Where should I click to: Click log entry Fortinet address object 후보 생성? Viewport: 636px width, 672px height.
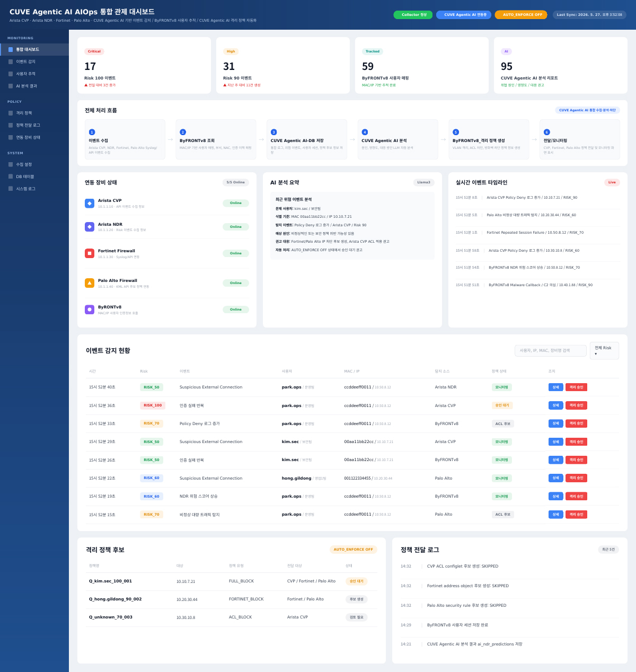pyautogui.click(x=510, y=586)
